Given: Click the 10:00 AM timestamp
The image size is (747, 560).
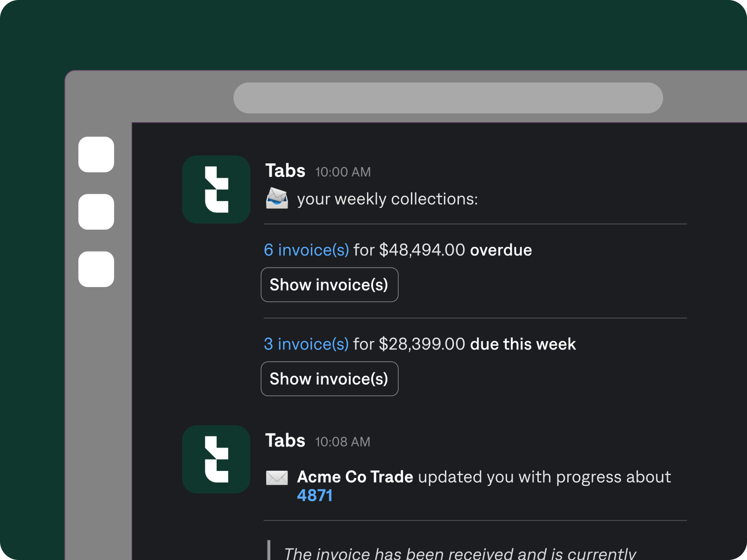Looking at the screenshot, I should [343, 172].
